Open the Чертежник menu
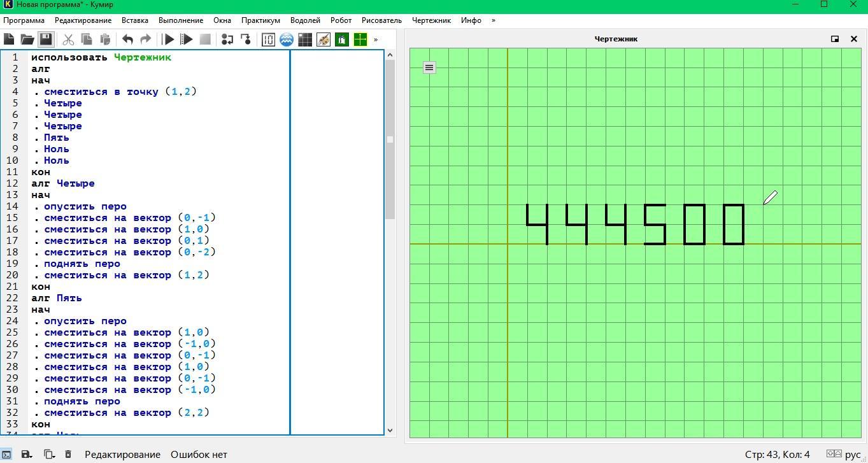 [x=431, y=20]
